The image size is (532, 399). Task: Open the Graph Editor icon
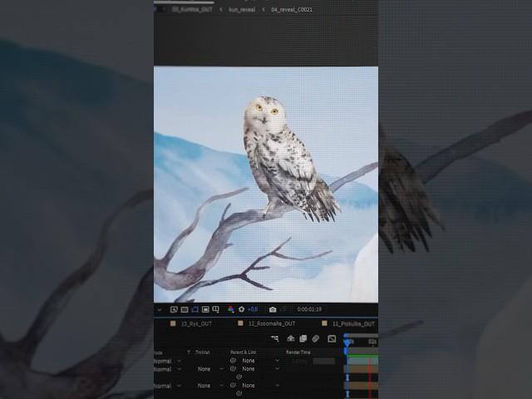point(332,338)
